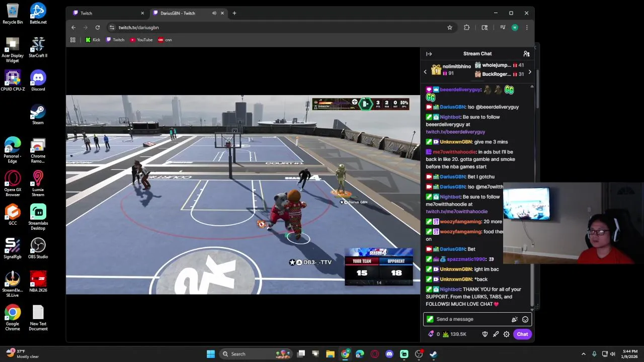Open File Explorer from the taskbar
Image resolution: width=644 pixels, height=362 pixels.
pyautogui.click(x=330, y=354)
